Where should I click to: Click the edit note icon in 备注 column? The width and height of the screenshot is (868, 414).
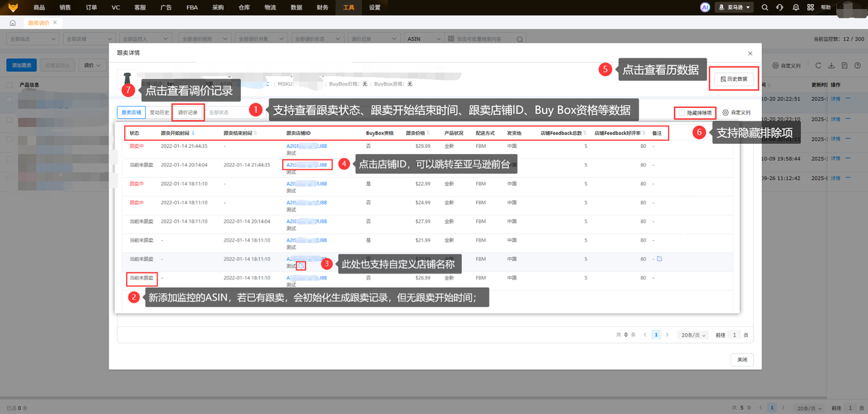point(659,259)
